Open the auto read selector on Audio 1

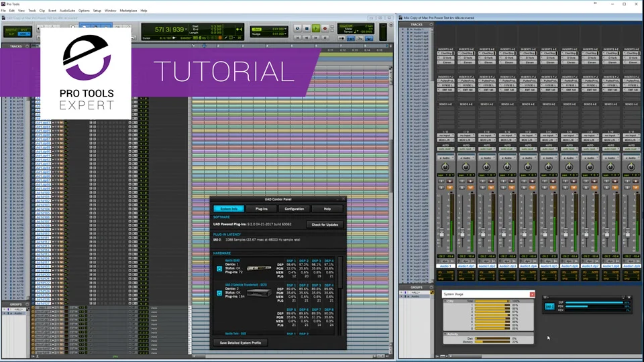pyautogui.click(x=445, y=149)
